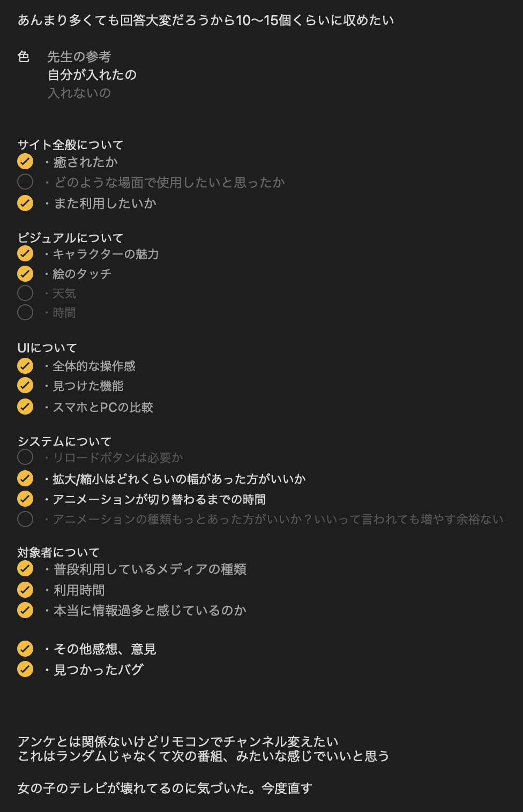Check the リロードボタンは必要か item

25,457
